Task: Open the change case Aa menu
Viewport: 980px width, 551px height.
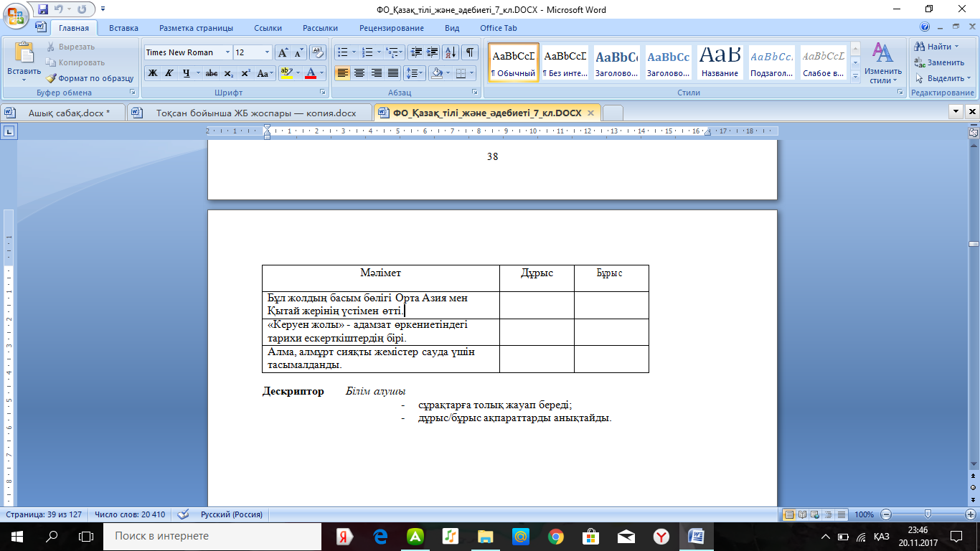Action: click(265, 73)
